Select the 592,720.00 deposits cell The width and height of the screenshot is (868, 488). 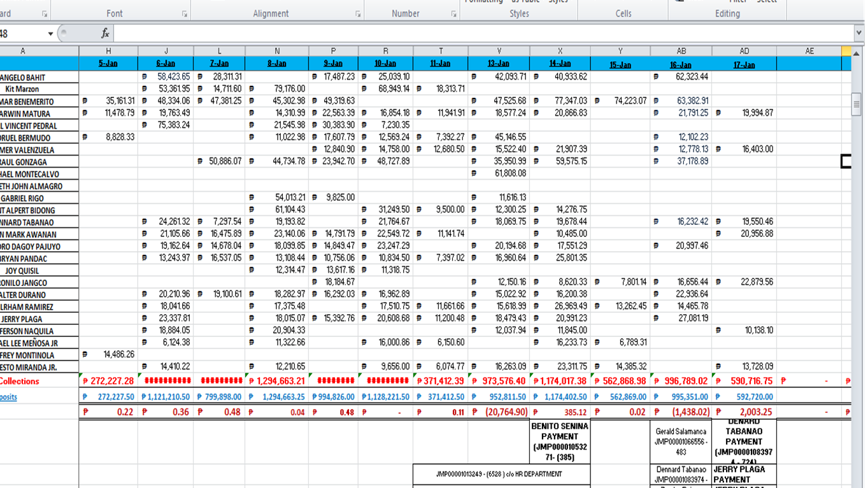[744, 397]
